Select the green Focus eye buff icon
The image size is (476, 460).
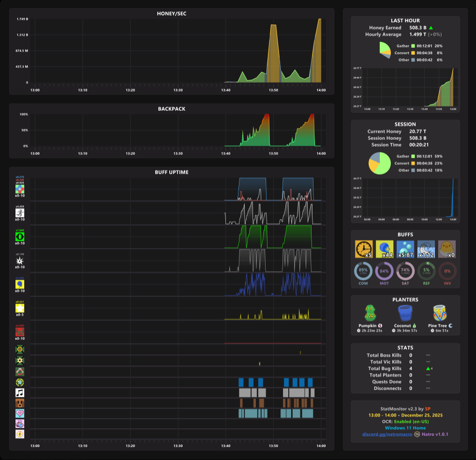20,237
